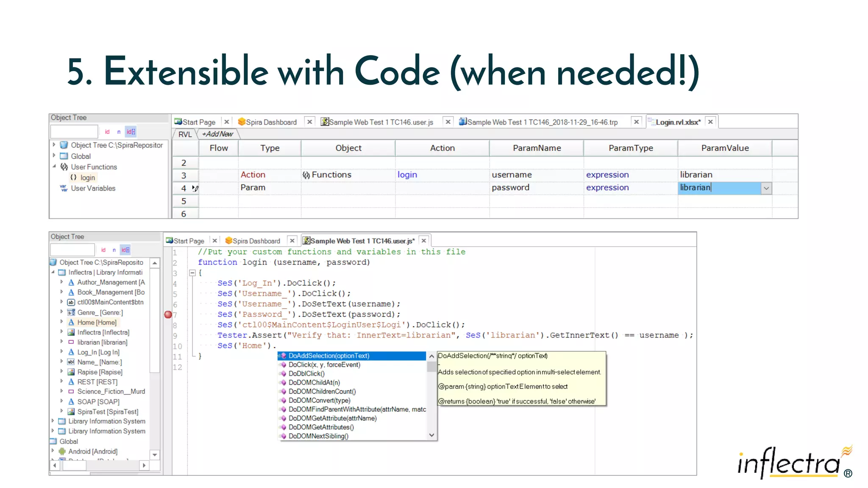
Task: Select the RVL sheet tab
Action: click(185, 134)
